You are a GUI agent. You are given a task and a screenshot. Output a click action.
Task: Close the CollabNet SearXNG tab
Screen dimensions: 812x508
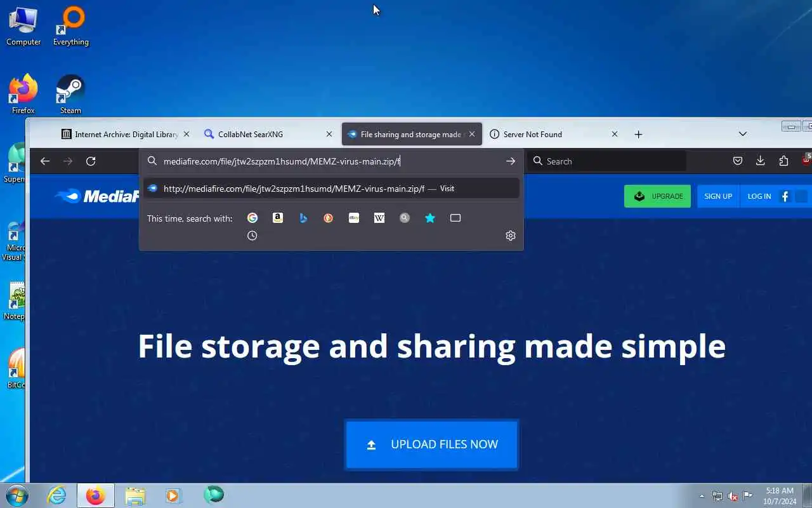click(x=329, y=135)
